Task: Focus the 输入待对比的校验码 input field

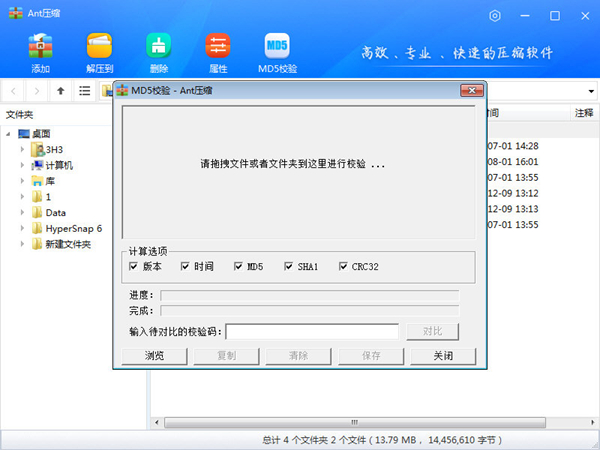Action: (312, 331)
